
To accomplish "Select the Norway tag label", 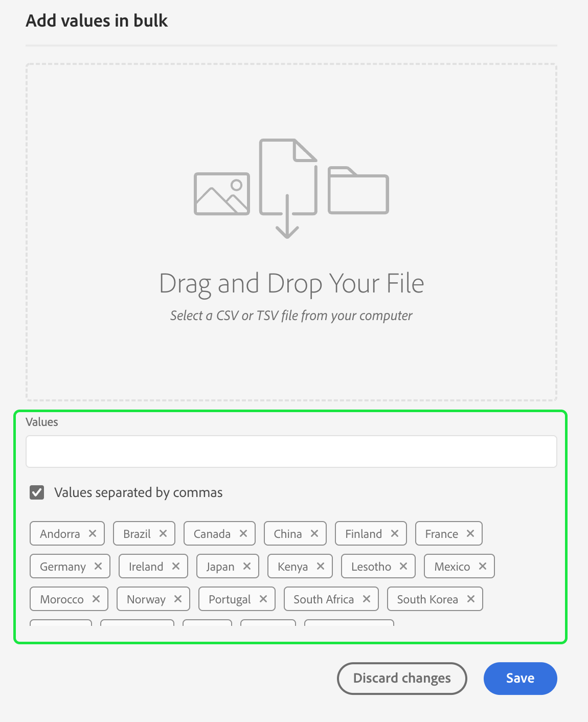I will click(x=146, y=599).
